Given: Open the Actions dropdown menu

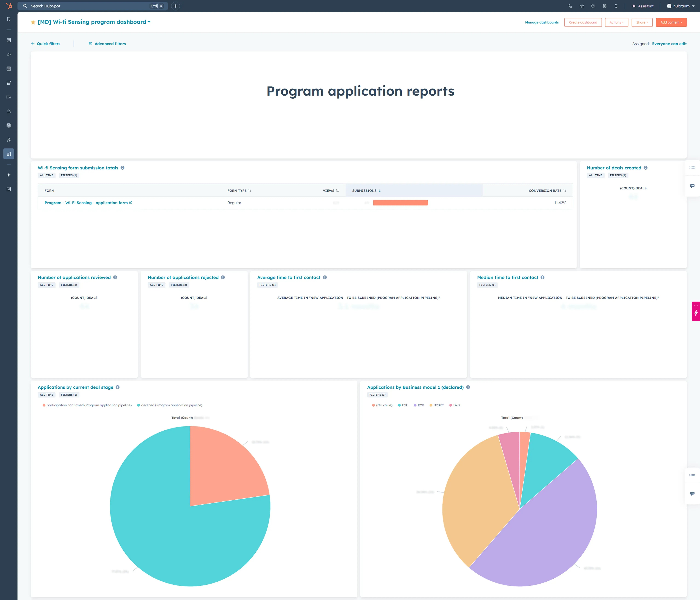Looking at the screenshot, I should [617, 22].
